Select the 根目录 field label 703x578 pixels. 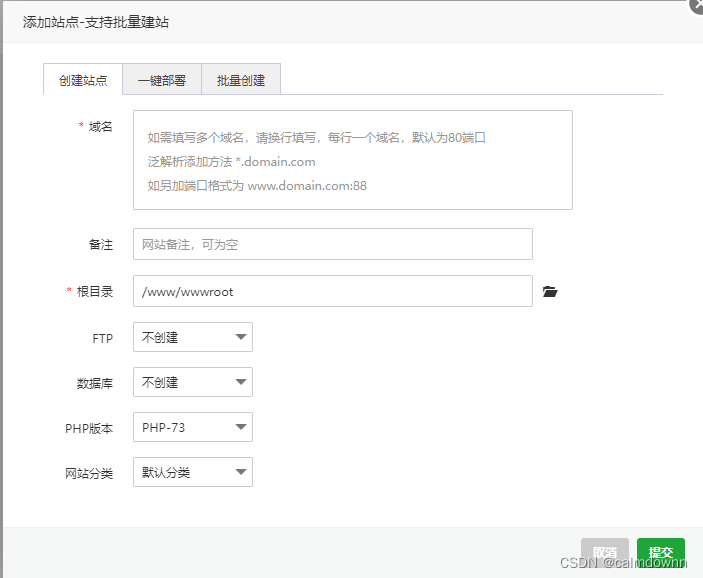point(95,292)
